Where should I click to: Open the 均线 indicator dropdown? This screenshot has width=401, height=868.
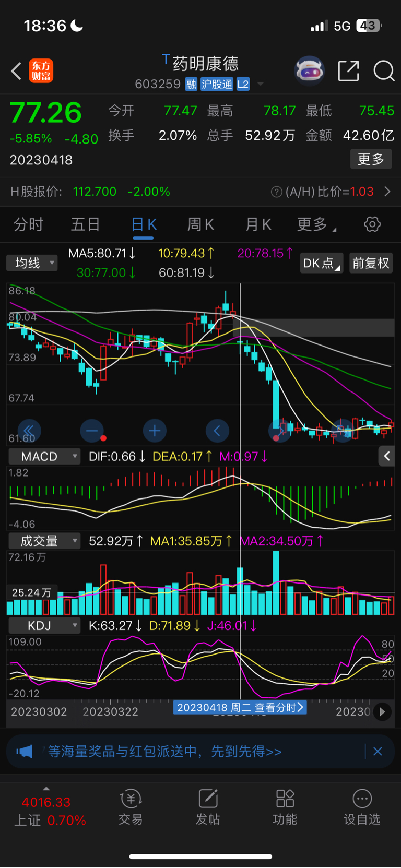coord(32,263)
